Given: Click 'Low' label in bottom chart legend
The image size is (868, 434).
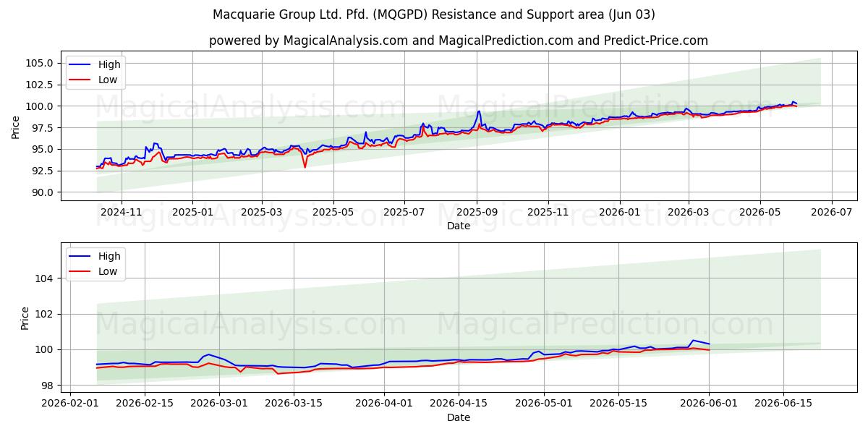Looking at the screenshot, I should 108,271.
